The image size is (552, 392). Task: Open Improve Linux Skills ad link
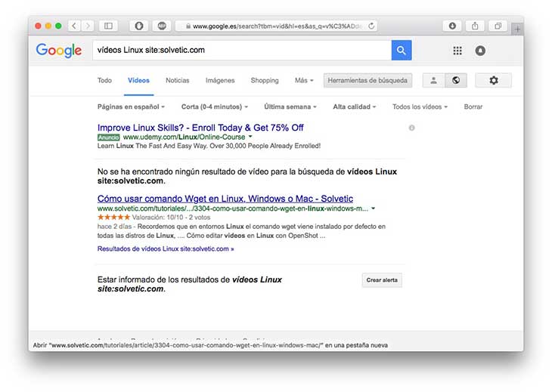(200, 128)
